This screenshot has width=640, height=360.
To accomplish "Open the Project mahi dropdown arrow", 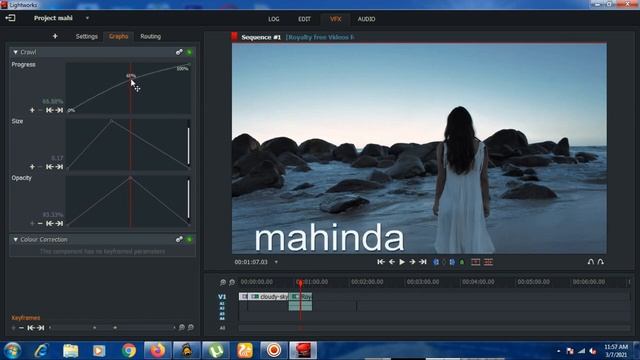I will 87,18.
